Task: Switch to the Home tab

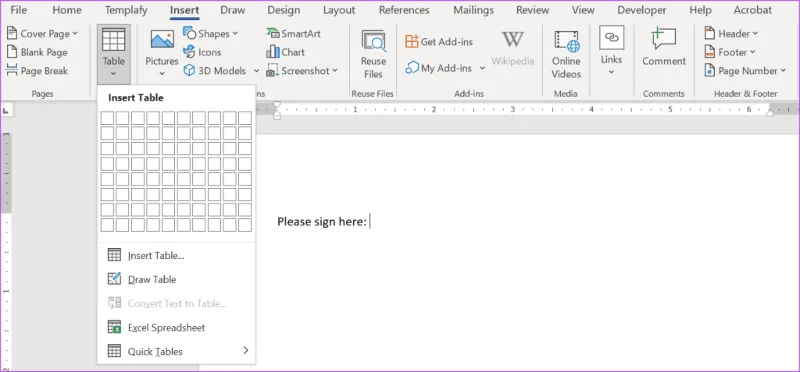Action: coord(67,10)
